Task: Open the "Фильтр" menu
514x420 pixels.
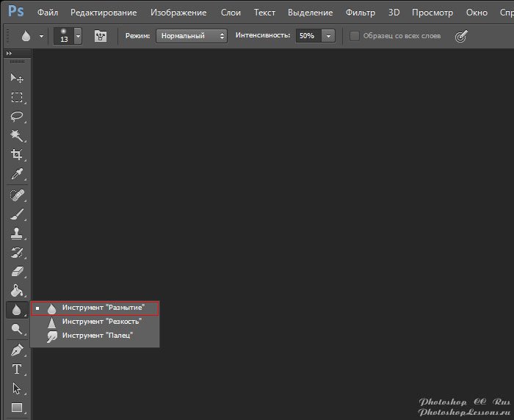Action: point(359,12)
